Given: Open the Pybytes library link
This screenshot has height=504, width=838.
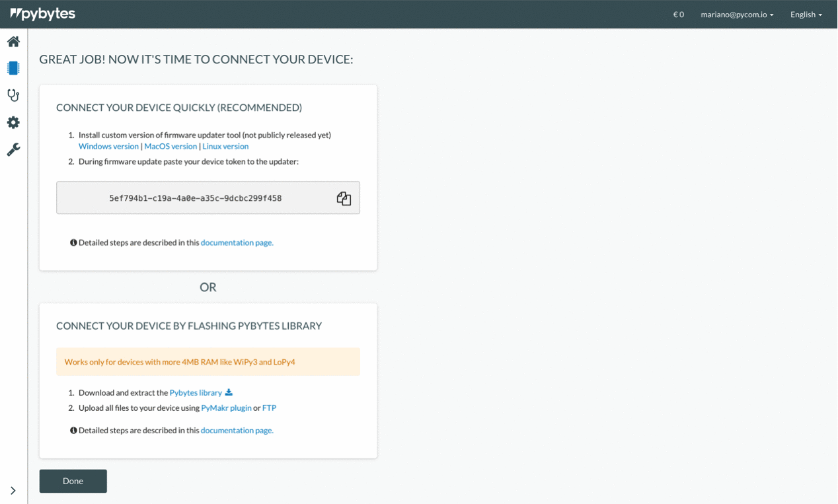Looking at the screenshot, I should click(196, 392).
